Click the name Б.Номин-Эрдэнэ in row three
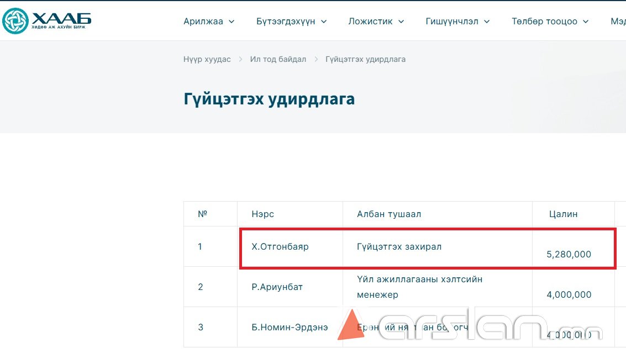The width and height of the screenshot is (626, 364). 290,327
